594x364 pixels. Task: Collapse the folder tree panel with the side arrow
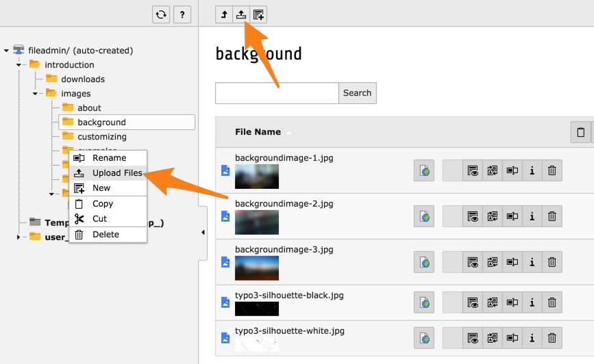(x=203, y=233)
